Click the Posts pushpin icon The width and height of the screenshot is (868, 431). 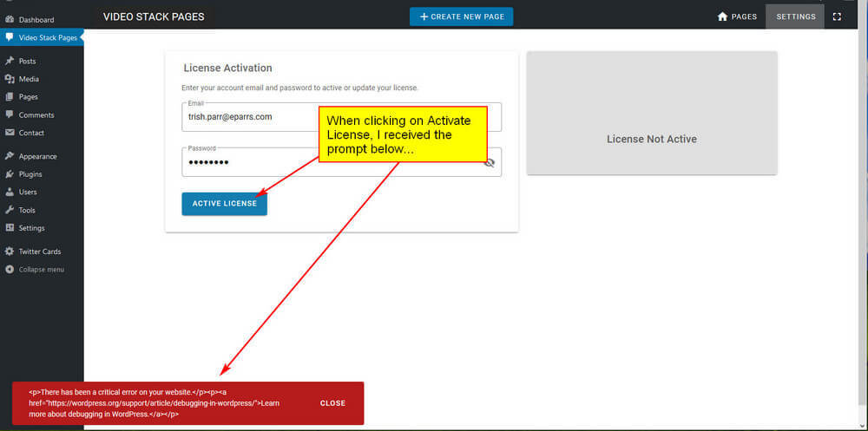pyautogui.click(x=9, y=61)
